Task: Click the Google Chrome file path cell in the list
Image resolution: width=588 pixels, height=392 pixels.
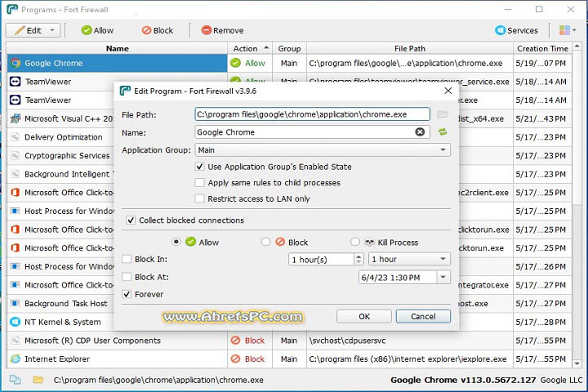Action: (x=409, y=63)
